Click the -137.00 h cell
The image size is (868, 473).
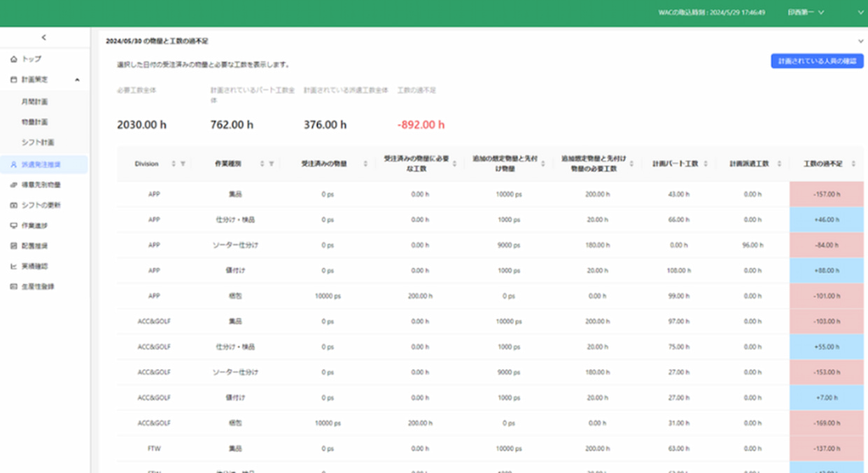(x=827, y=449)
